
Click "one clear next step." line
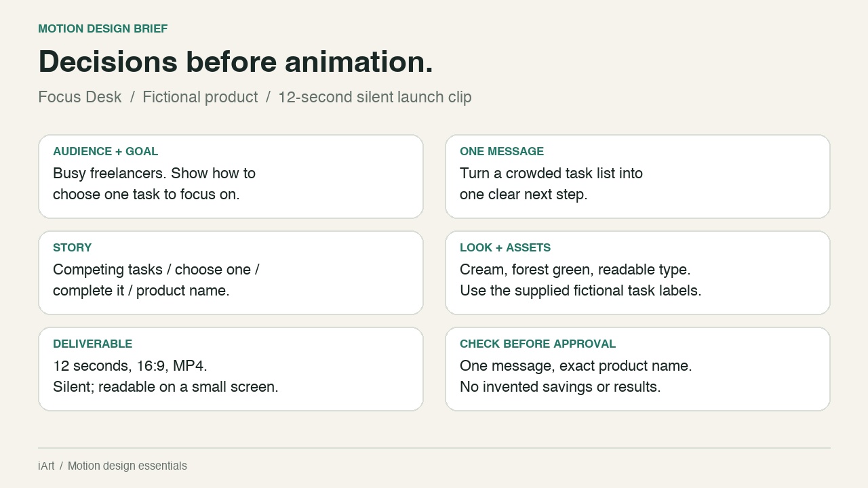(524, 195)
